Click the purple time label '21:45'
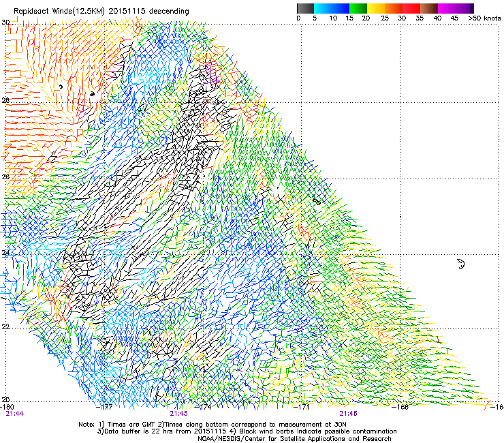The image size is (504, 443). [179, 414]
